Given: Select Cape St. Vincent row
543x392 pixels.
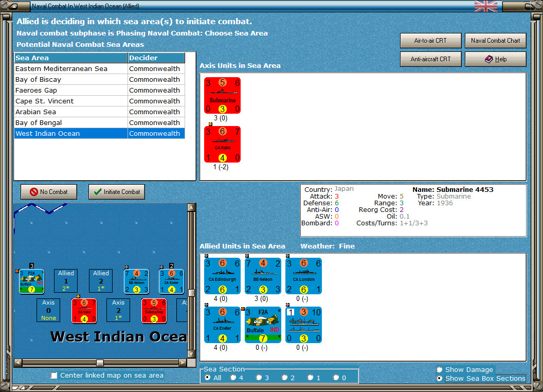Looking at the screenshot, I should click(99, 101).
